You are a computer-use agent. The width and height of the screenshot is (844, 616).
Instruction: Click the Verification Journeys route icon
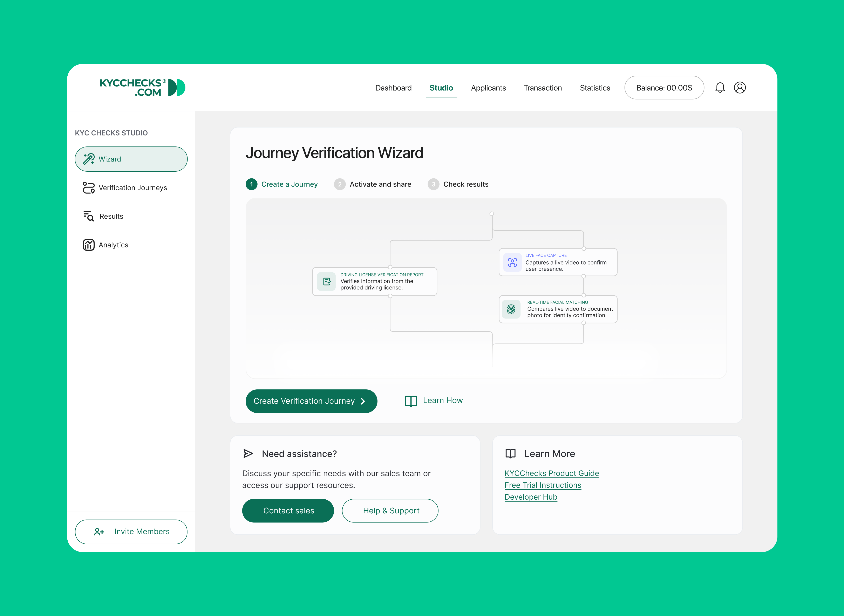point(89,187)
